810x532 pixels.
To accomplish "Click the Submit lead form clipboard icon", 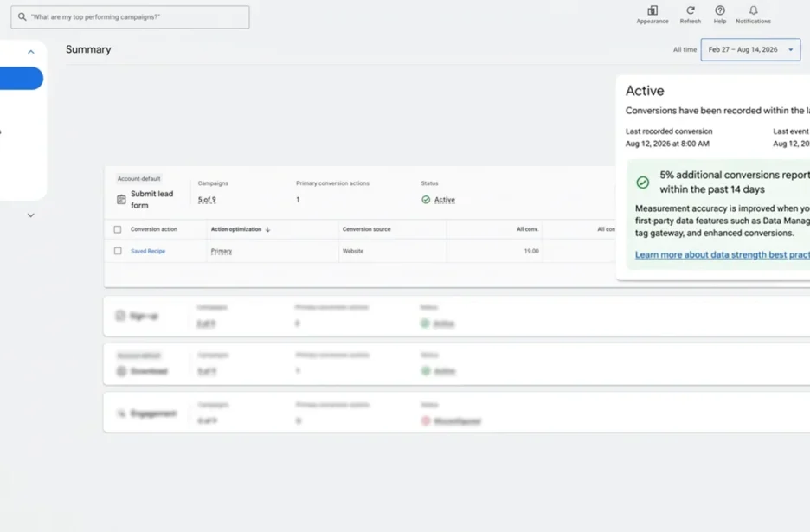I will (121, 199).
